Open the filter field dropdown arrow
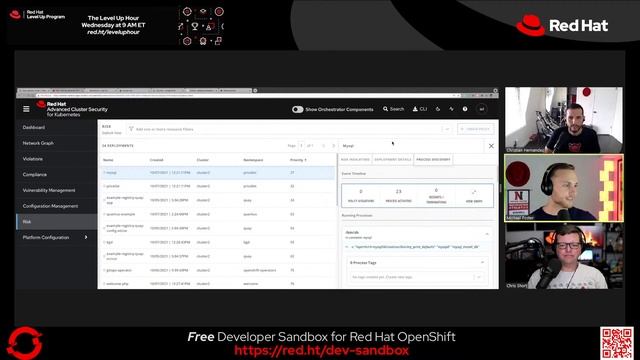640x360 pixels. (x=447, y=129)
